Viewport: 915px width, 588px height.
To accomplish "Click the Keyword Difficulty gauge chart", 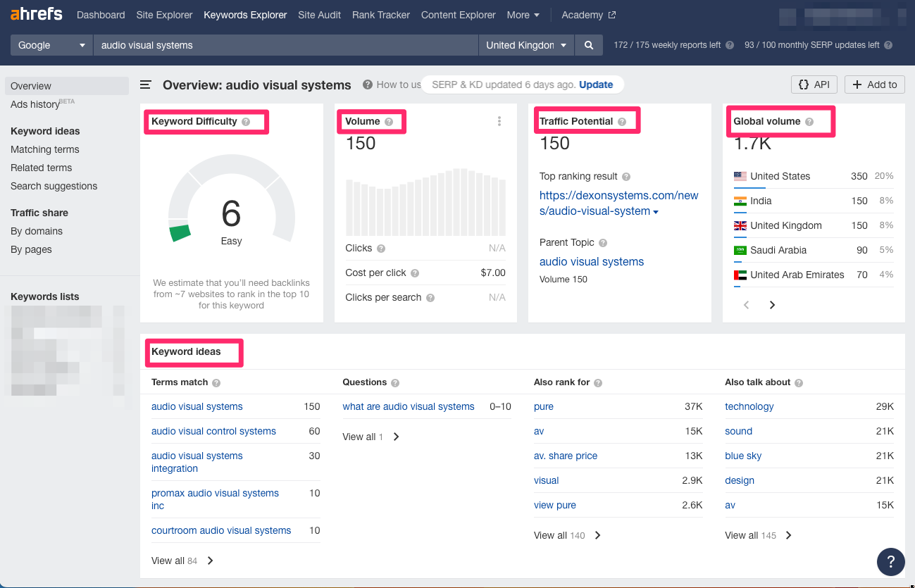I will pyautogui.click(x=231, y=199).
